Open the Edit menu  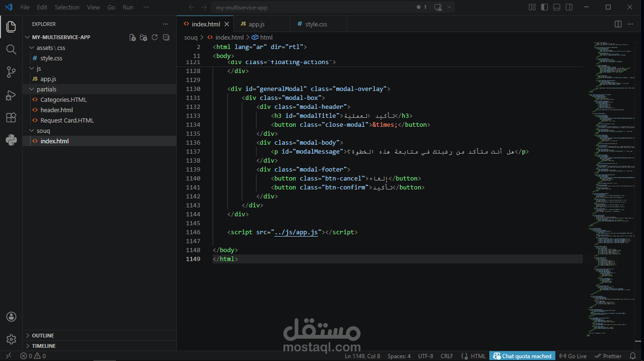(42, 7)
